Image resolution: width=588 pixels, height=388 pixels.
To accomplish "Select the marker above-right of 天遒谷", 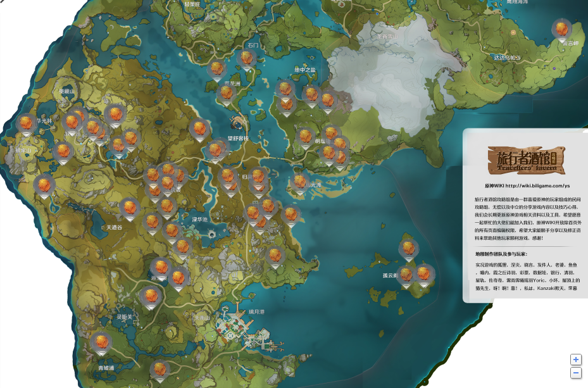I will click(x=130, y=208).
